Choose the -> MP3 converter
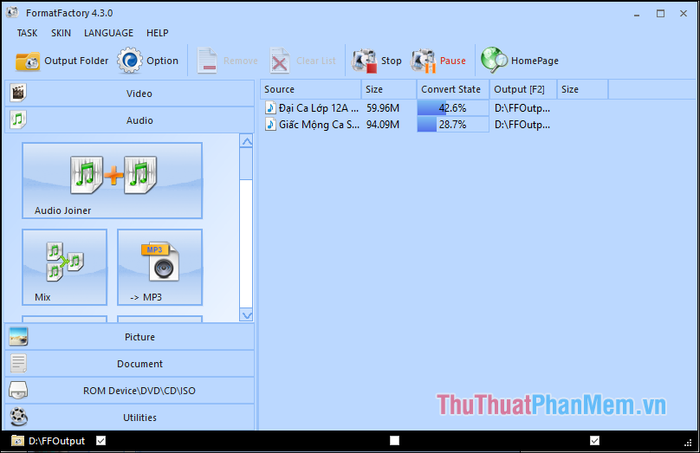Viewport: 700px width, 453px height. pyautogui.click(x=160, y=267)
